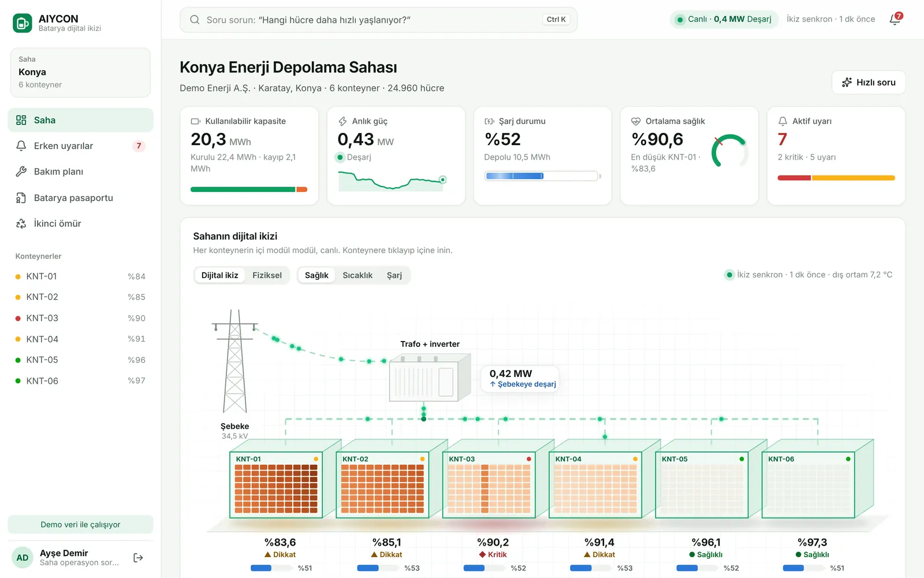Open the Konya site selector
The width and height of the screenshot is (924, 578).
pyautogui.click(x=80, y=72)
